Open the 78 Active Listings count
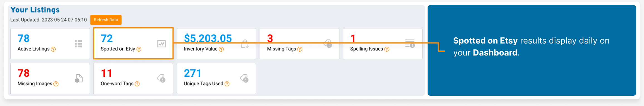The image size is (644, 106). click(23, 38)
